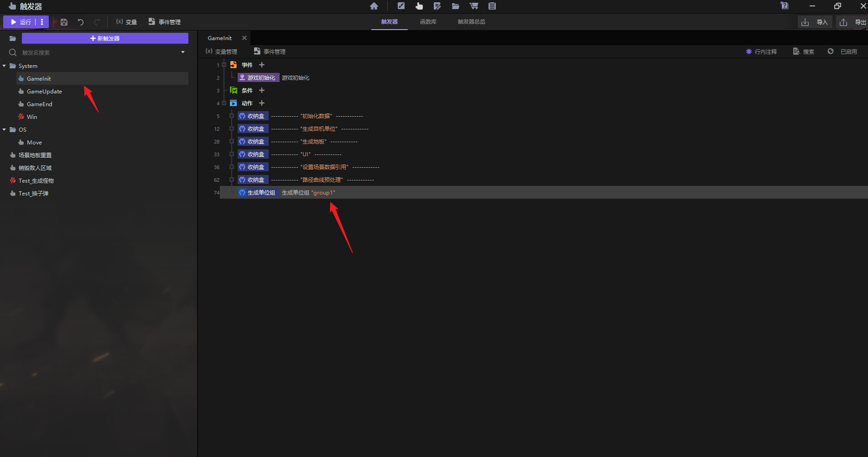The width and height of the screenshot is (868, 457).
Task: Open the terrain editor icon in top bar
Action: [x=401, y=6]
